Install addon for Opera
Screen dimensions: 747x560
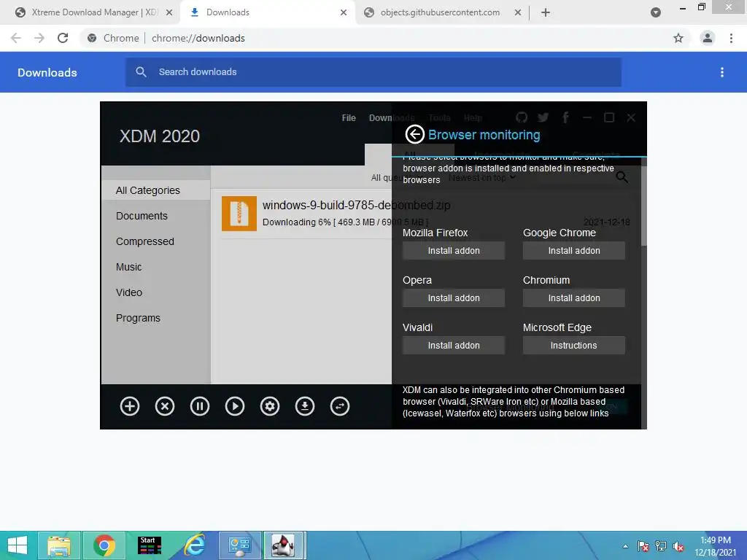tap(454, 297)
